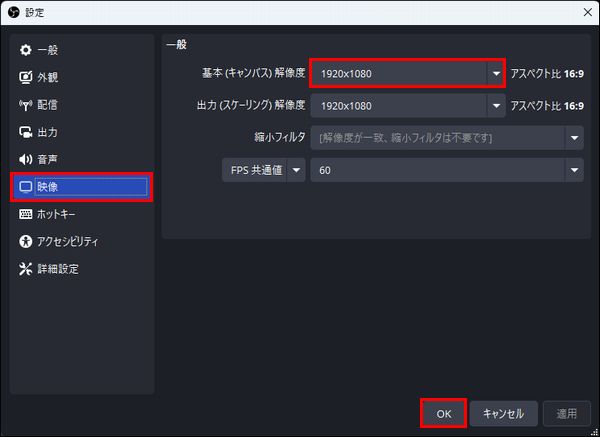Click the アスペクト比 16:9 text beside base resolution

547,73
